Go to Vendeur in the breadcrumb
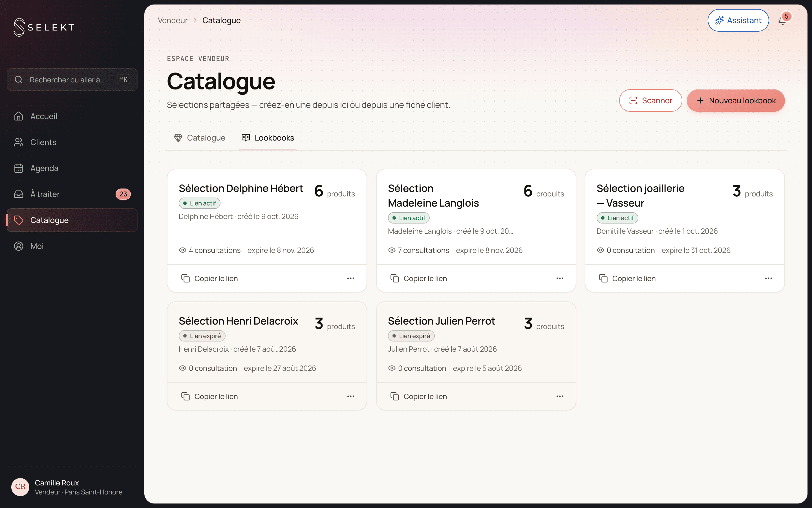Viewport: 812px width, 508px height. 173,21
